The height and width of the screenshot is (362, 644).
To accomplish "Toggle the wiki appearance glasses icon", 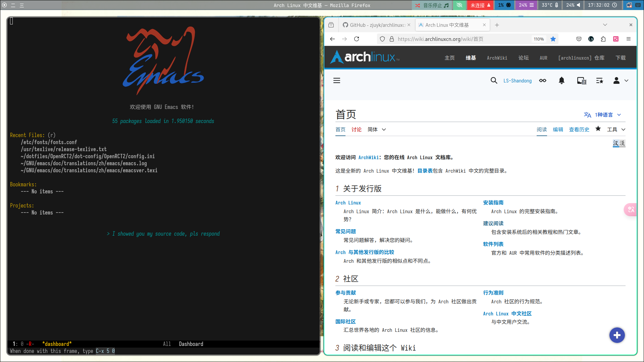I will (543, 80).
